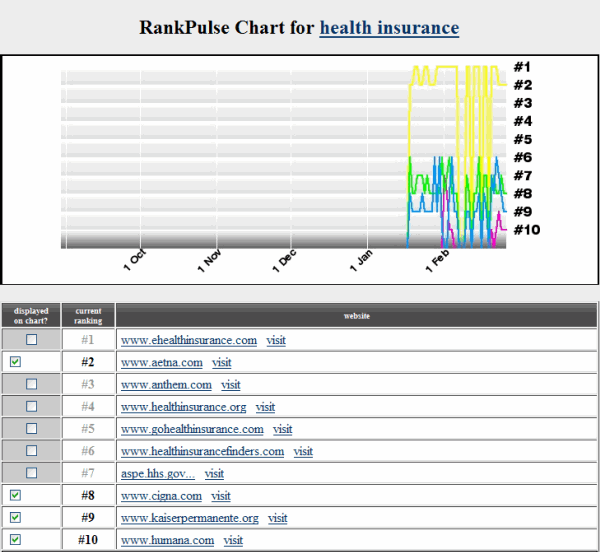Check the www.healthinsurance.org chart checkbox
This screenshot has height=552, width=600.
pos(31,406)
